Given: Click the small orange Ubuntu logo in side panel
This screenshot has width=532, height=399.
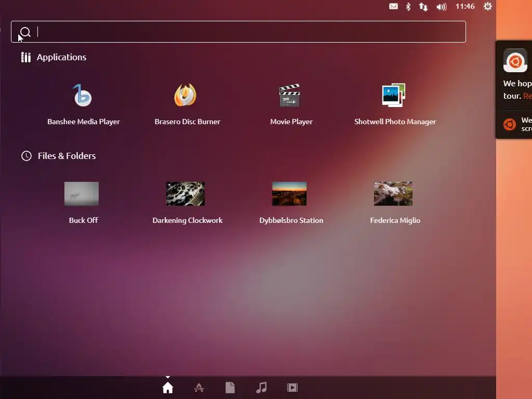Looking at the screenshot, I should (510, 124).
